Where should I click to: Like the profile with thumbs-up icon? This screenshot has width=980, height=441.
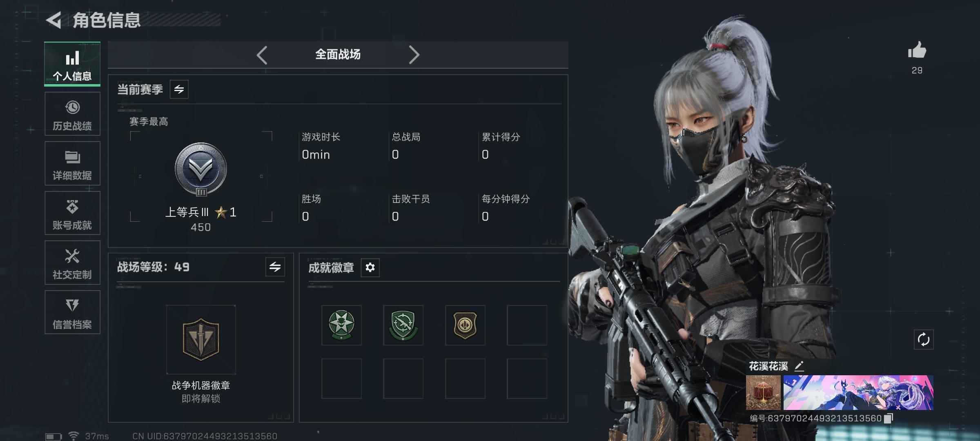(917, 50)
